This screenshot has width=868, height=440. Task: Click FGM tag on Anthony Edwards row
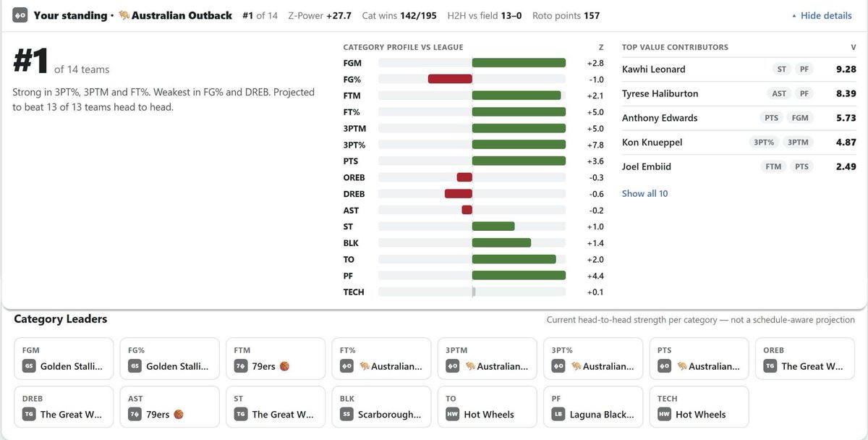click(x=800, y=118)
